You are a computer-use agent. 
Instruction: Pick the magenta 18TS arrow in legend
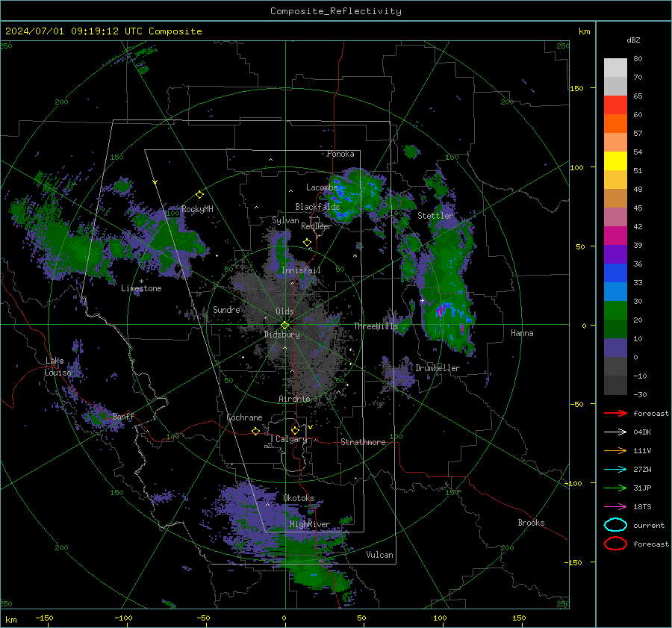tap(615, 507)
